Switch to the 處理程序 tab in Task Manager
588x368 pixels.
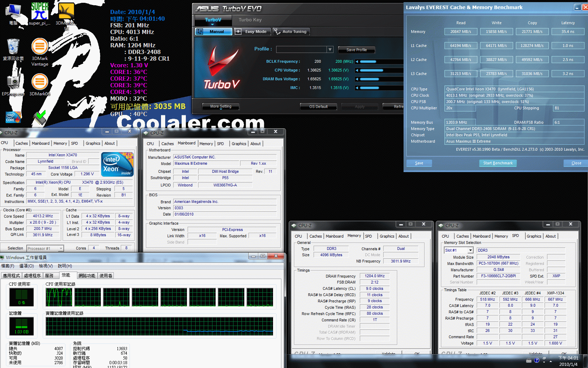pos(33,276)
